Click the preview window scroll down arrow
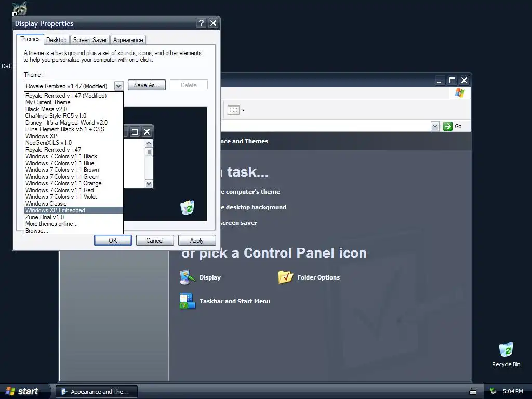This screenshot has height=399, width=532. pyautogui.click(x=149, y=183)
